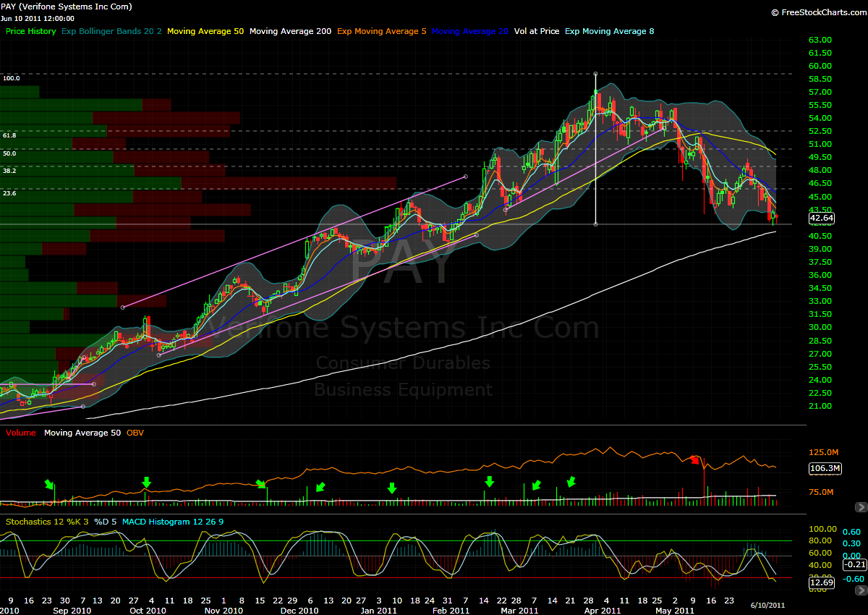Image resolution: width=868 pixels, height=615 pixels.
Task: Click the stochastic value tag 12.69
Action: click(x=822, y=582)
